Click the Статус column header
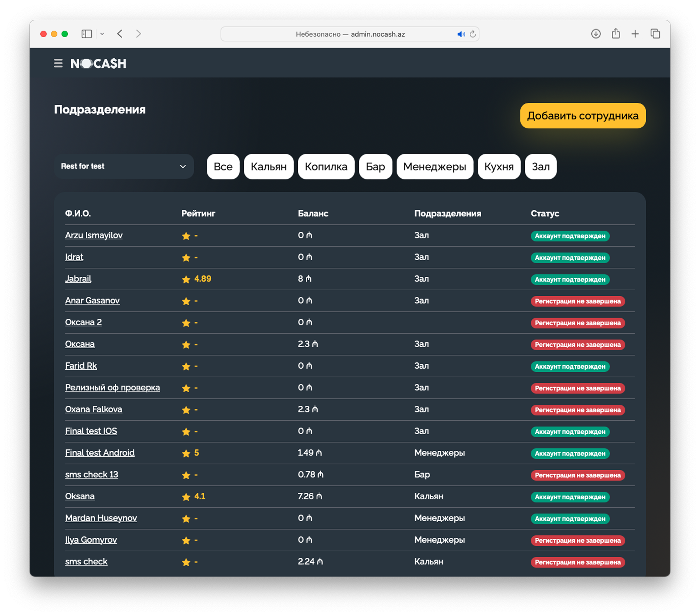700x616 pixels. click(x=545, y=213)
